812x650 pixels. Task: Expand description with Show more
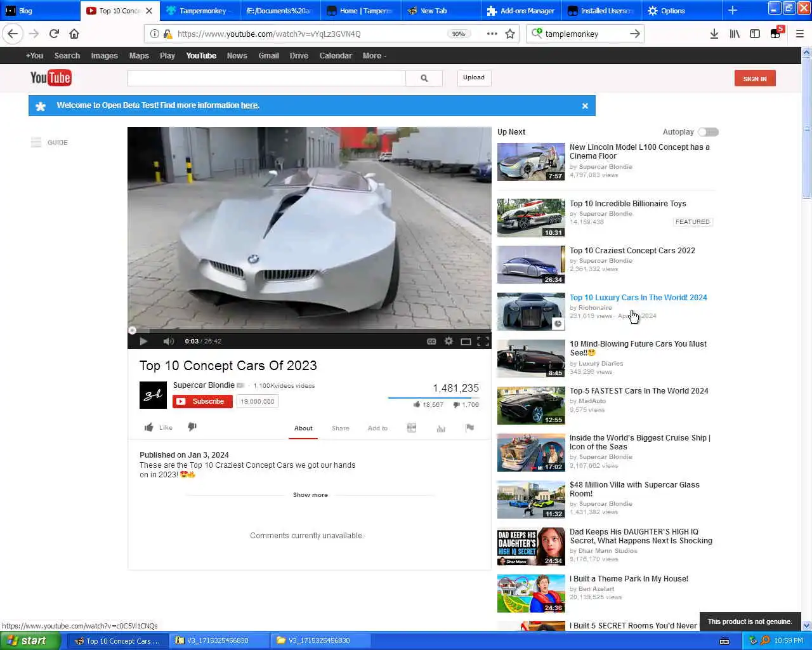[x=310, y=495]
